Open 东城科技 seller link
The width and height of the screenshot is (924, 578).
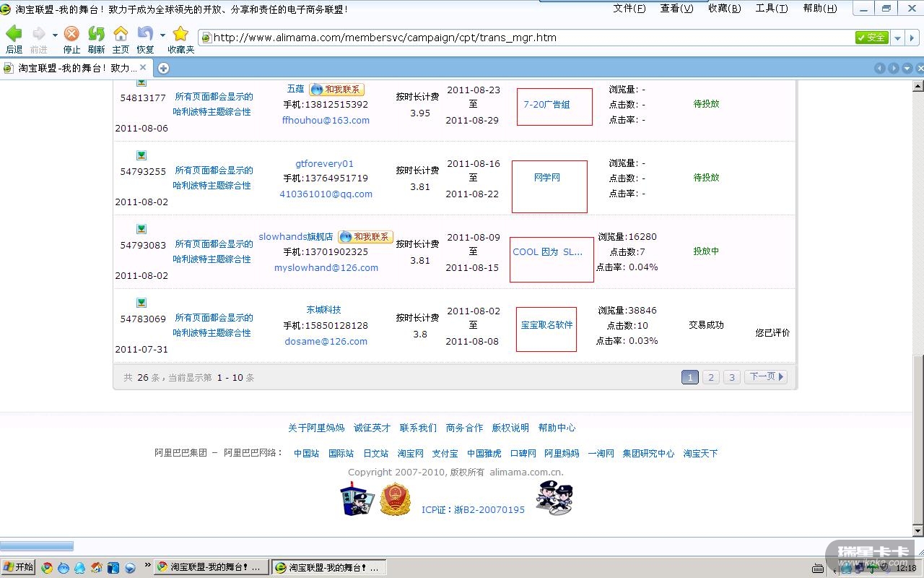(x=323, y=310)
